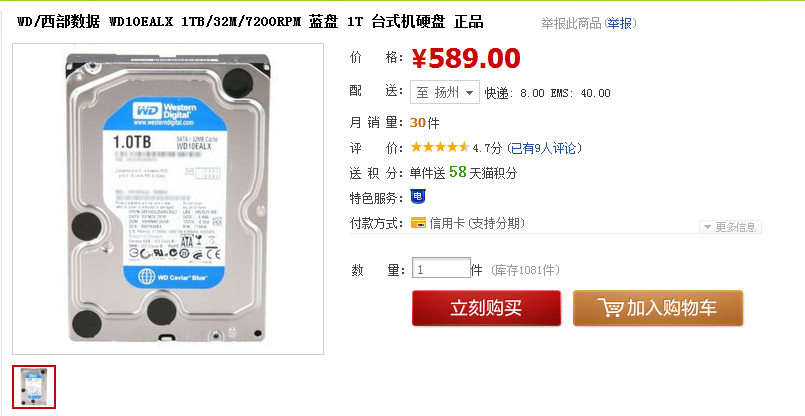The height and width of the screenshot is (416, 805).
Task: Click the credit card payment icon
Action: point(418,223)
